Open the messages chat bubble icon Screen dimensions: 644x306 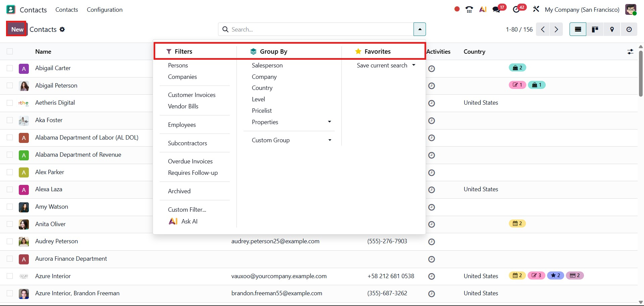(x=496, y=9)
